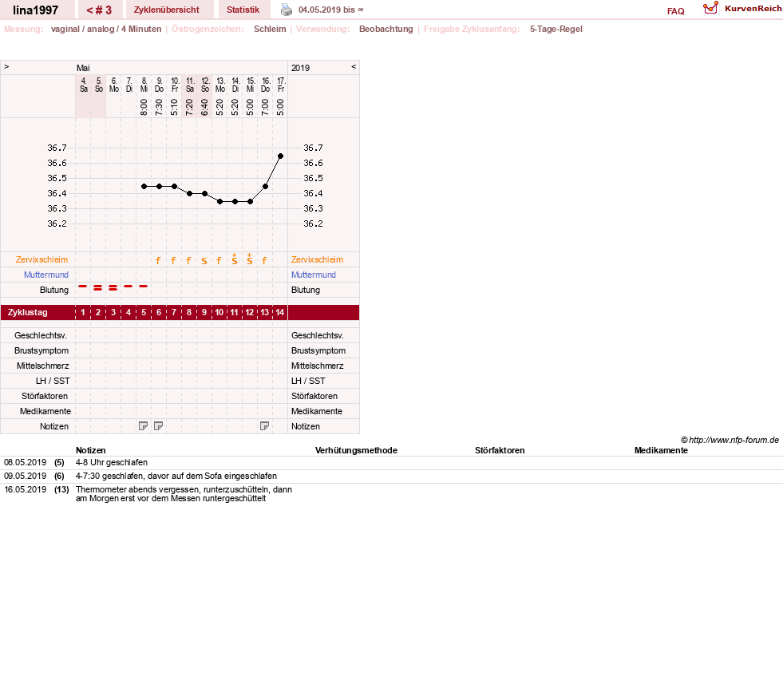This screenshot has height=700, width=783.
Task: Open the note icon on 8 May
Action: (x=144, y=426)
